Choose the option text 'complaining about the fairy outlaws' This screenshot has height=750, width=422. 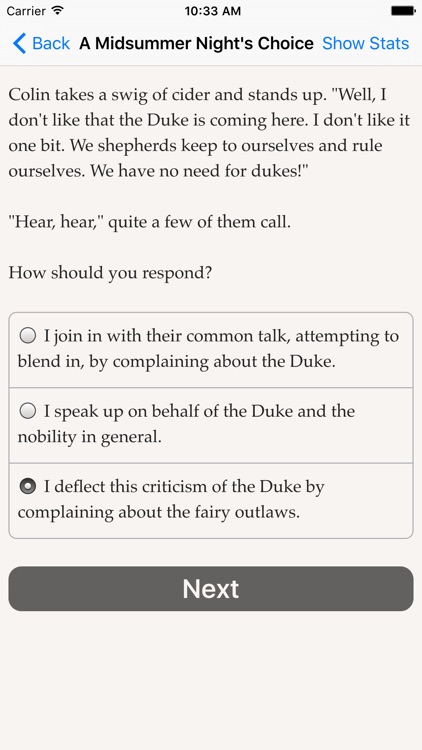pos(159,512)
